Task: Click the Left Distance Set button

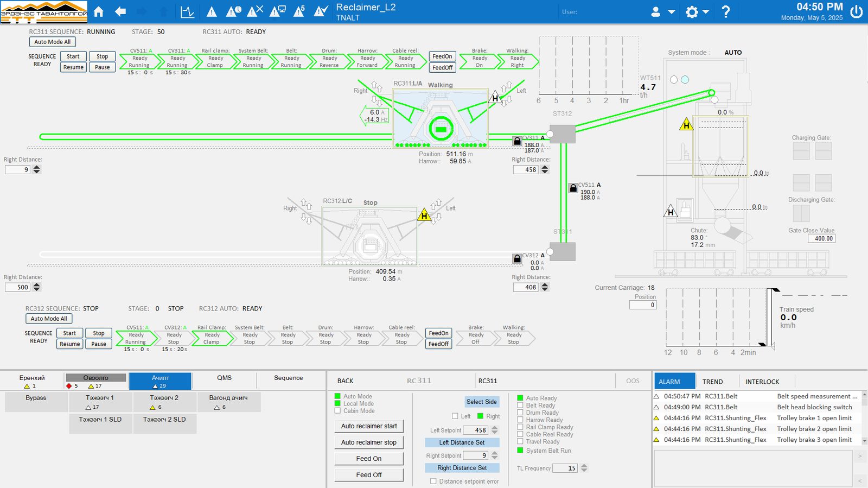Action: tap(462, 442)
